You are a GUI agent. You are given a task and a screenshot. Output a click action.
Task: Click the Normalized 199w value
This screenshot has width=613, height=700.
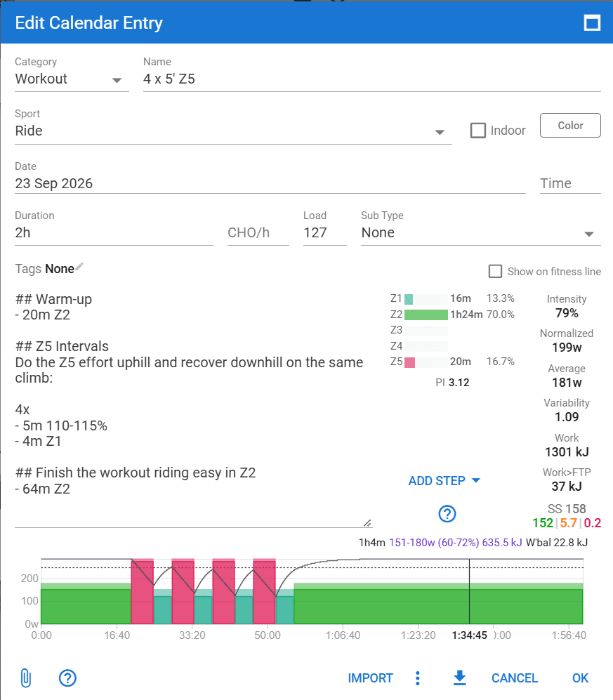coord(567,348)
